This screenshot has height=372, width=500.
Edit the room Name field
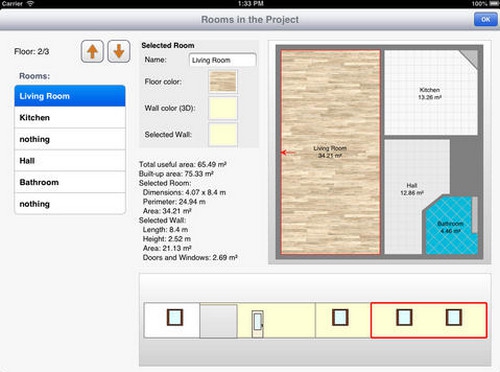(x=223, y=60)
